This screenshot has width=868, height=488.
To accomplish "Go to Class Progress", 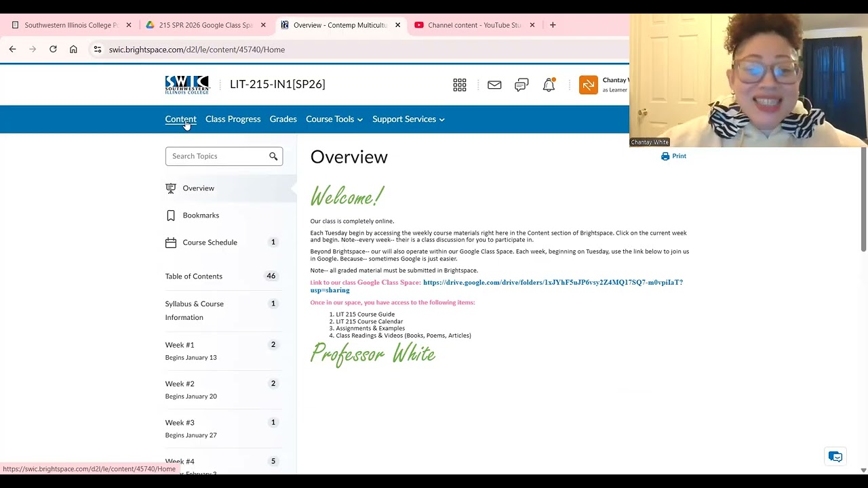I will click(x=233, y=119).
